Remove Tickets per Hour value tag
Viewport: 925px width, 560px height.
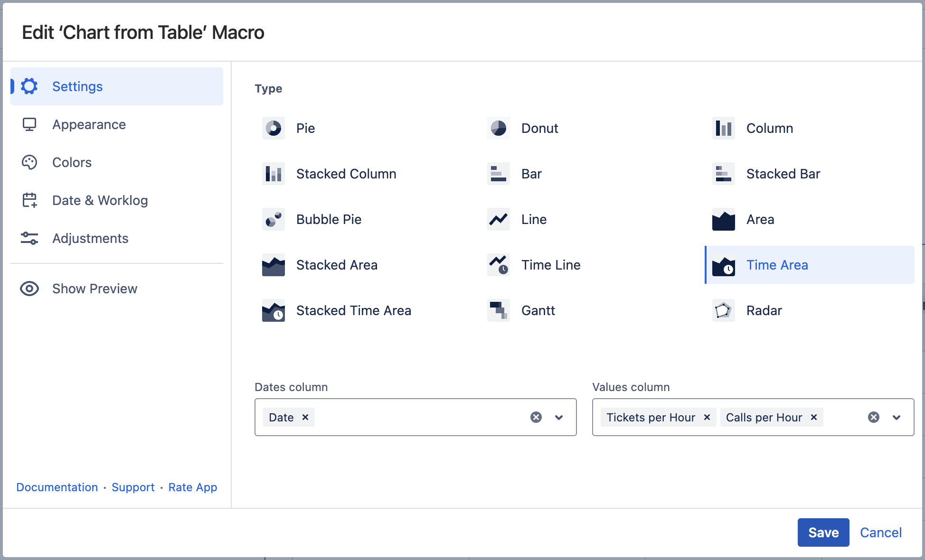(x=707, y=417)
